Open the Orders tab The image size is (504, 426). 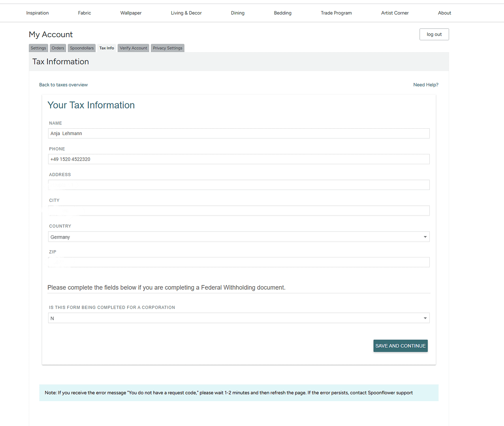(58, 48)
